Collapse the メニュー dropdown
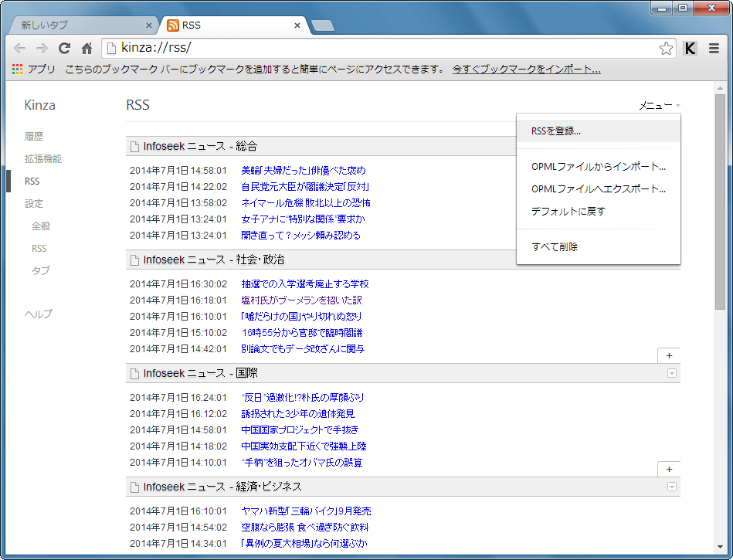The image size is (733, 560). pyautogui.click(x=659, y=106)
